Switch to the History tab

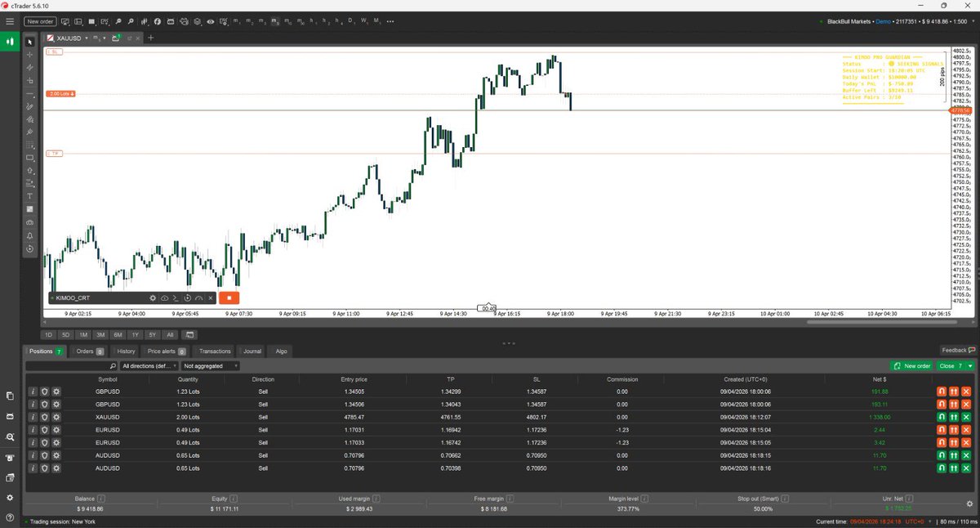tap(126, 351)
